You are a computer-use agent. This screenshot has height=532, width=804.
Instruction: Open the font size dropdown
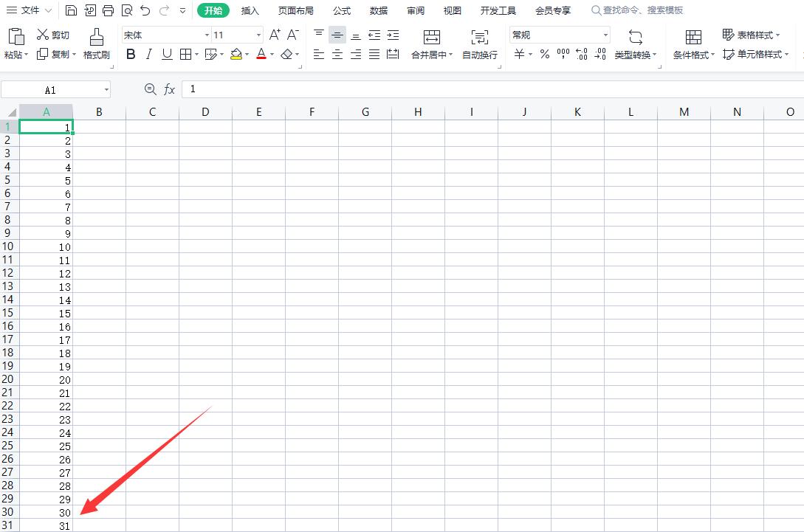pyautogui.click(x=258, y=35)
